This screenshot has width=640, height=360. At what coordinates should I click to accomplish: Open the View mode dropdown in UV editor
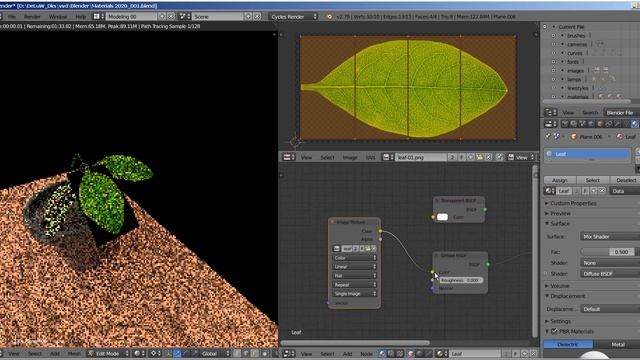(x=521, y=157)
